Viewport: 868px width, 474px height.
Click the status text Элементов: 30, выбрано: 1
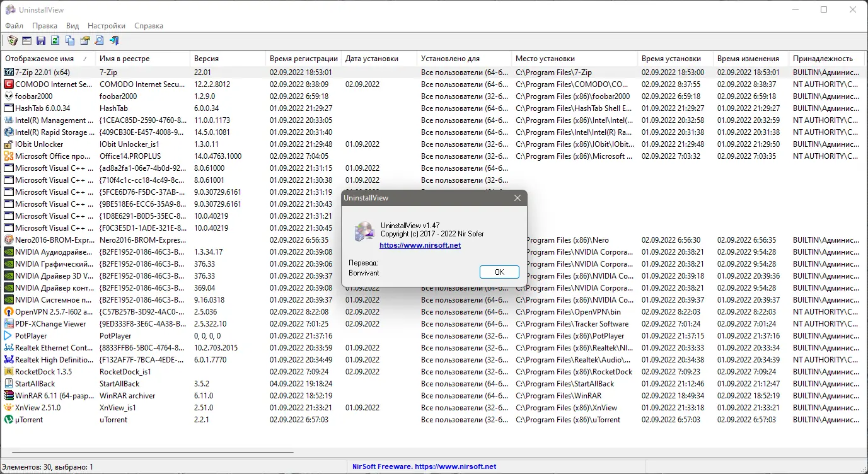[48, 467]
